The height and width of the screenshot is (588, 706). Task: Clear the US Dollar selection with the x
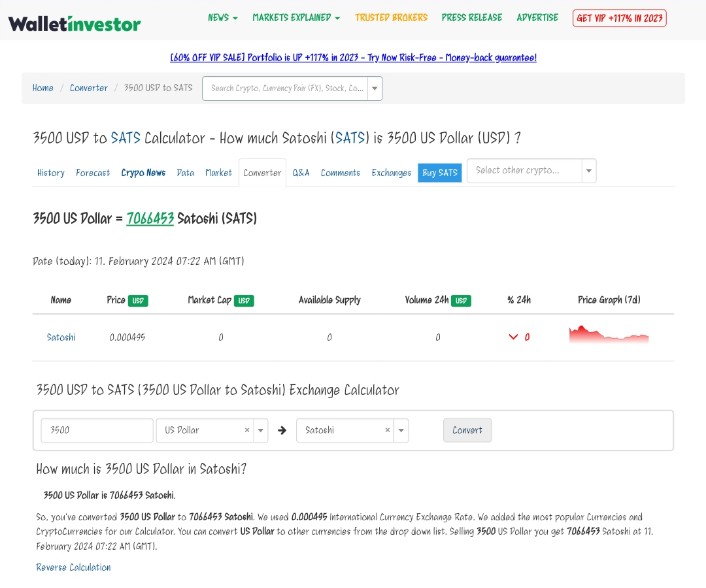point(247,430)
